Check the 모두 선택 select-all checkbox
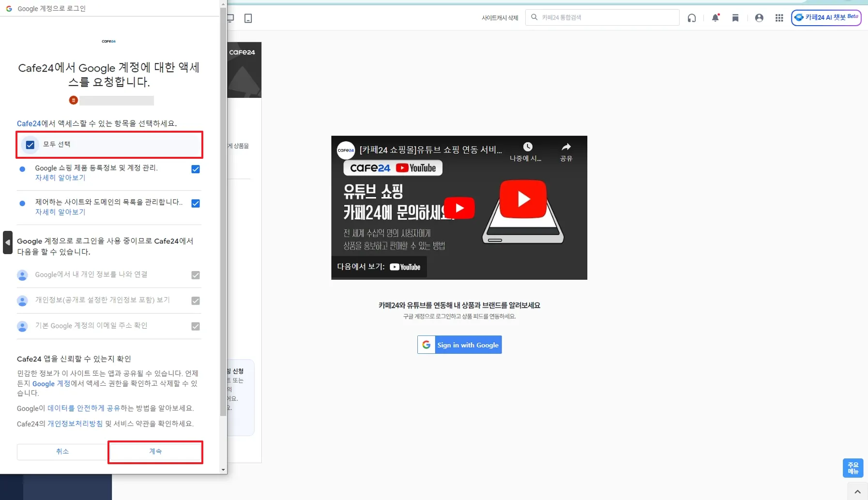The image size is (868, 500). 30,145
